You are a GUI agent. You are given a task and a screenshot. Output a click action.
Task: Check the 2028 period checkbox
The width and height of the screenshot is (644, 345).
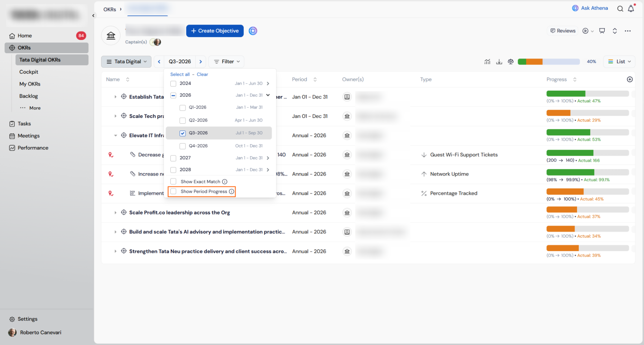[173, 170]
